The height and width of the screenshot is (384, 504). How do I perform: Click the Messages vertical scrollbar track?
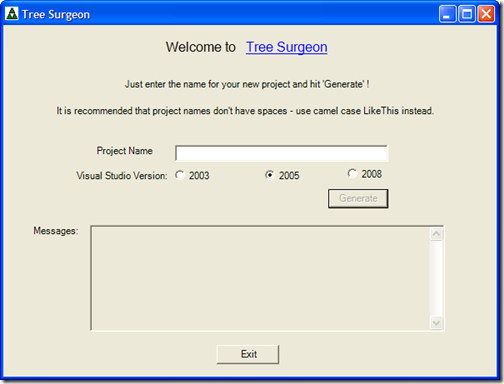(436, 278)
